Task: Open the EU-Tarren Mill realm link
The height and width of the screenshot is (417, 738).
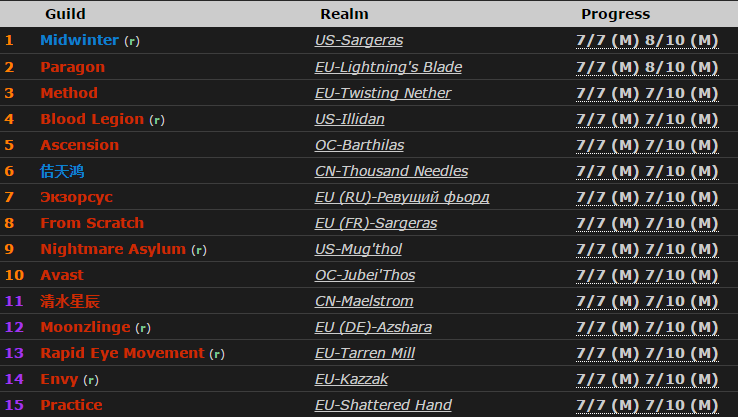Action: coord(364,353)
